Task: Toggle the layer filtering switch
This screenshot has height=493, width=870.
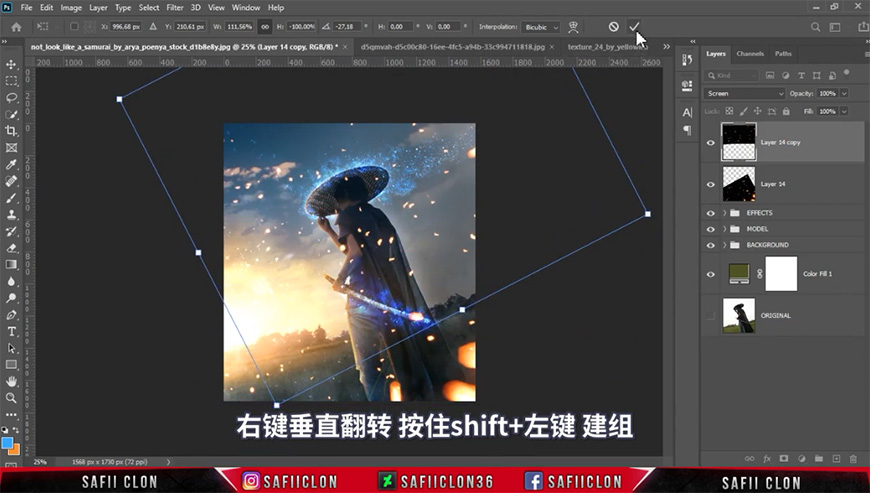Action: coord(846,73)
